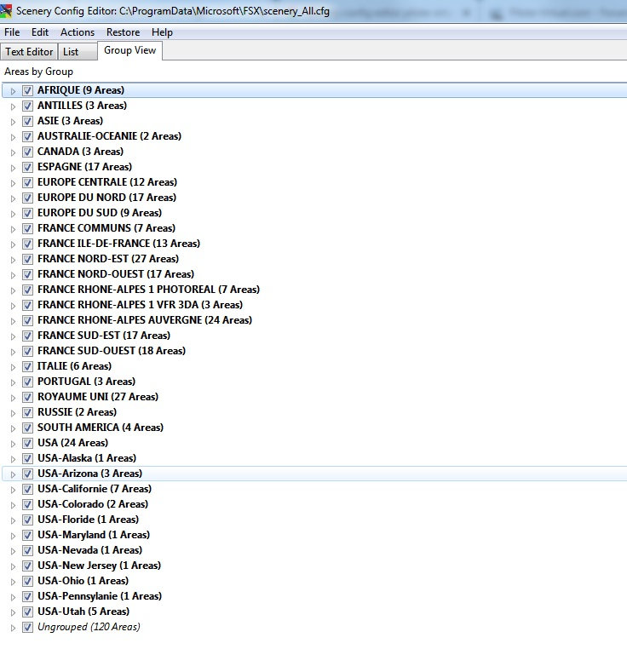Screen dimensions: 627x672
Task: Toggle the CANADA group checkbox
Action: pyautogui.click(x=27, y=152)
